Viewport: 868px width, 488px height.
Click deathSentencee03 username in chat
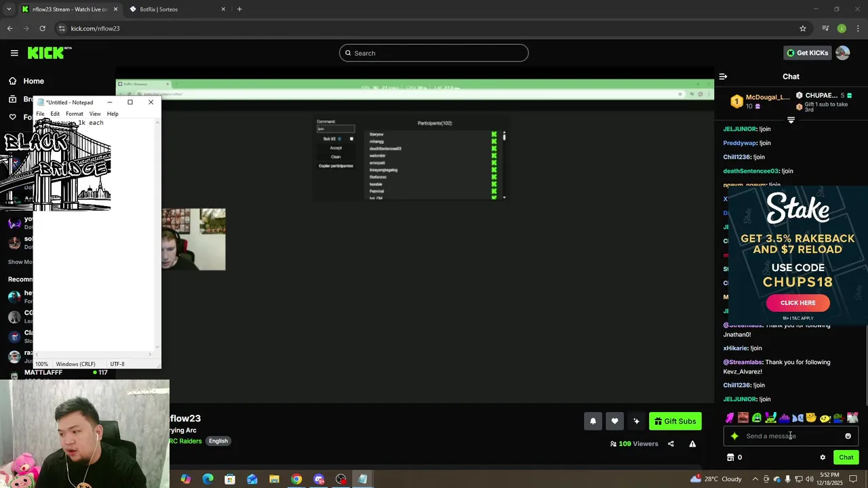[x=751, y=171]
